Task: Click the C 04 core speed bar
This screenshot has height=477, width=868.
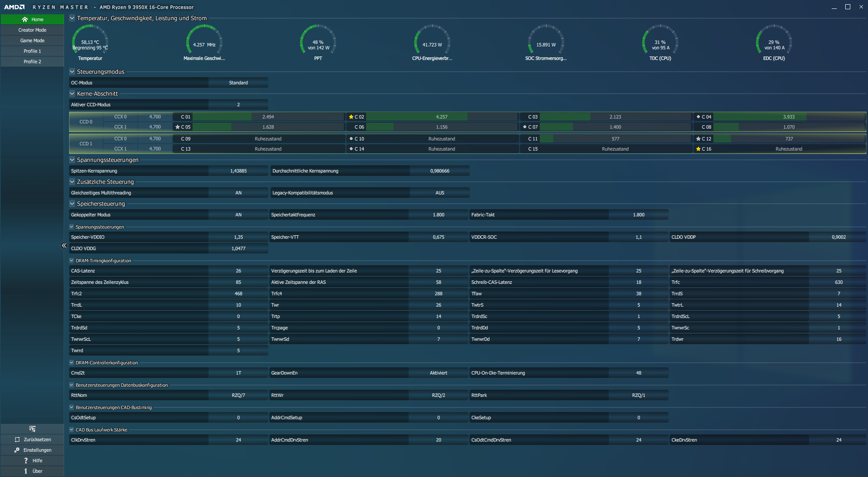Action: [x=788, y=117]
